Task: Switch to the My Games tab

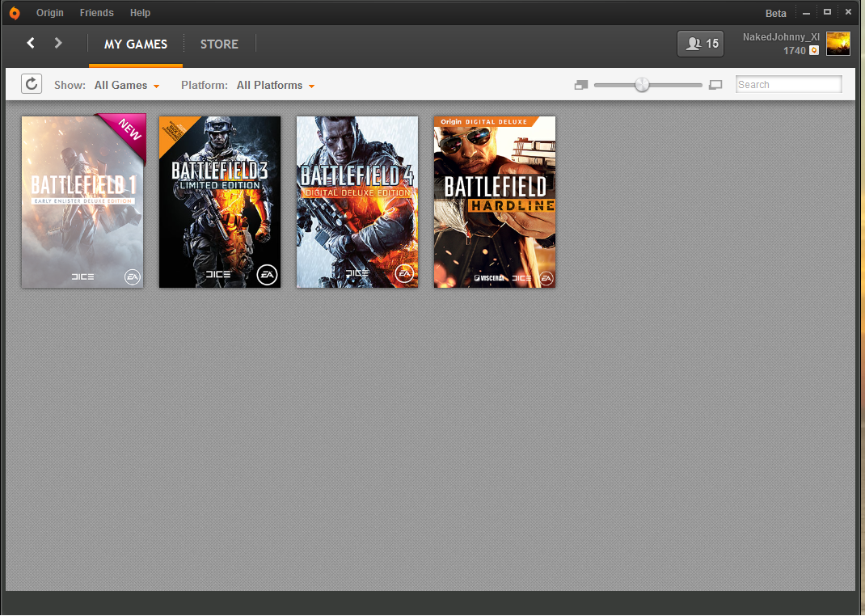Action: (x=136, y=44)
